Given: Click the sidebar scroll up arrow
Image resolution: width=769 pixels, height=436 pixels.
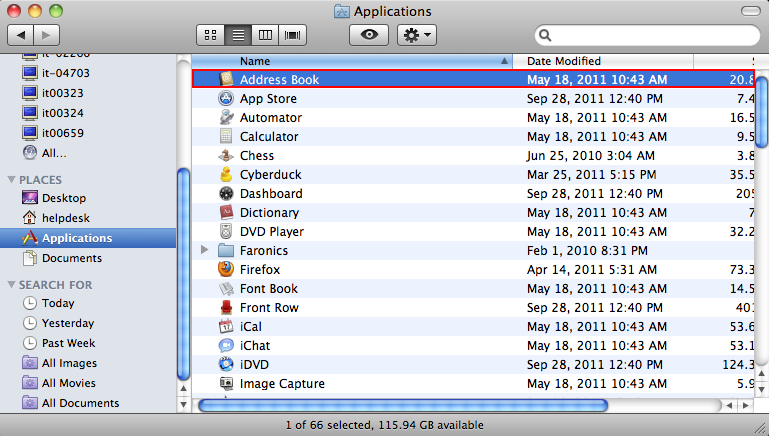Looking at the screenshot, I should tap(183, 389).
